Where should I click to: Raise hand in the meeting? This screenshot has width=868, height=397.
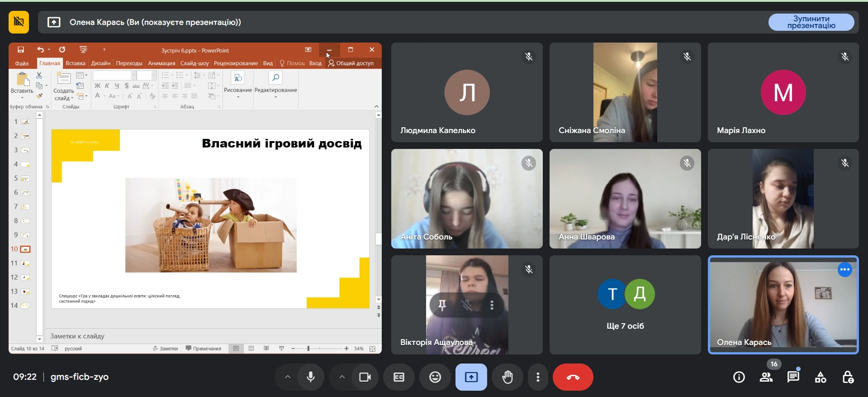point(507,377)
